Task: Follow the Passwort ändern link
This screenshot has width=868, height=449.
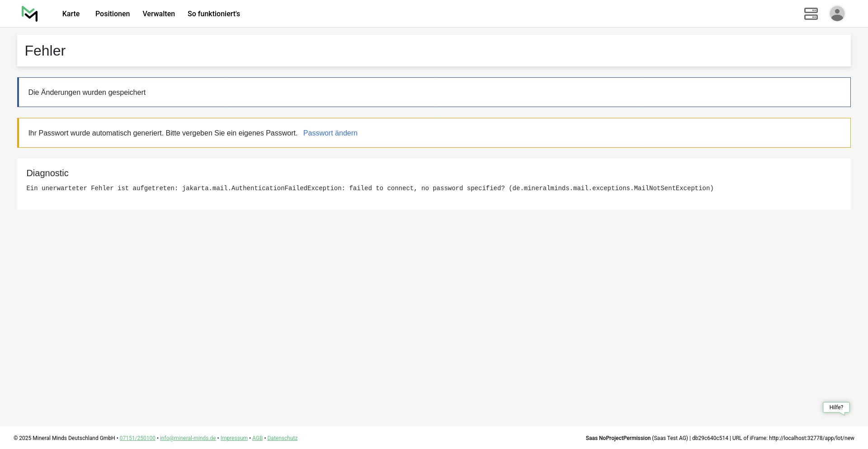Action: pyautogui.click(x=330, y=133)
